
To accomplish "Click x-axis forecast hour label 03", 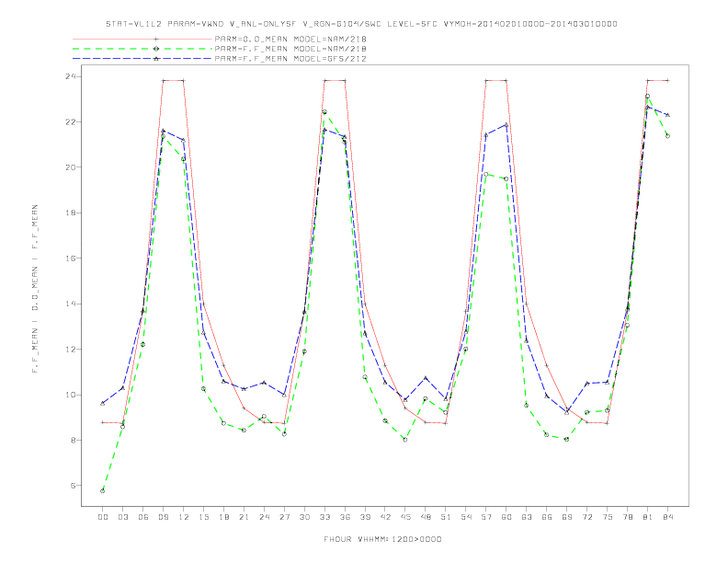I will point(122,517).
